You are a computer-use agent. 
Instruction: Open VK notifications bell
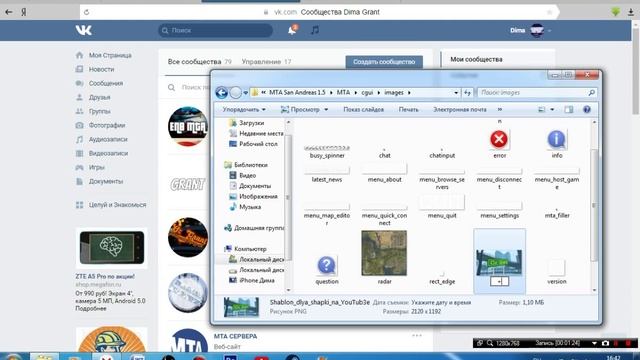[292, 30]
